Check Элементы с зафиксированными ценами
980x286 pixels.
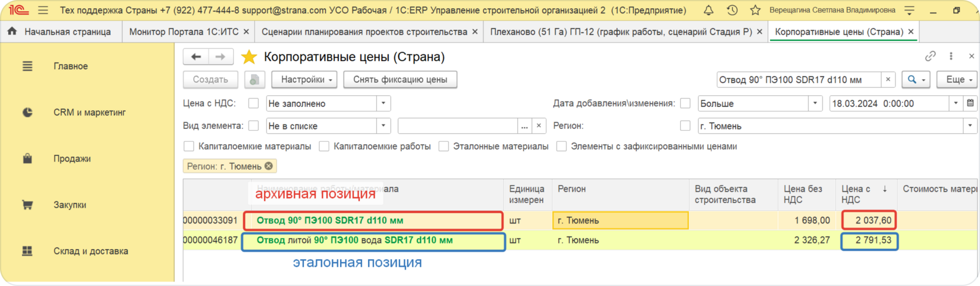(562, 146)
